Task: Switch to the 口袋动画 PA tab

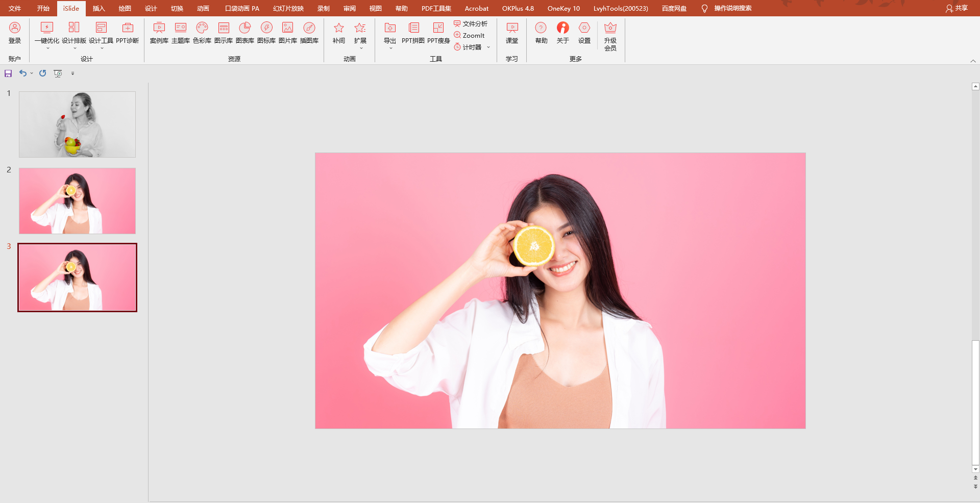Action: click(x=242, y=8)
